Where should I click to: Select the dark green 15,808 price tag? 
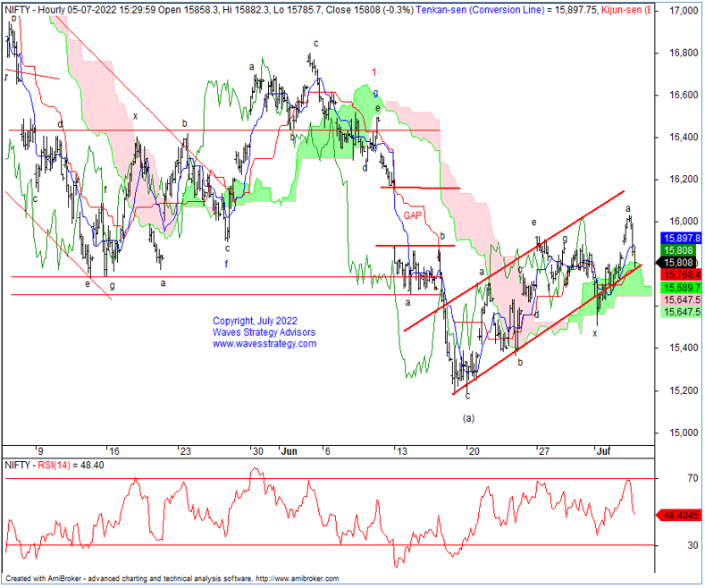point(678,250)
